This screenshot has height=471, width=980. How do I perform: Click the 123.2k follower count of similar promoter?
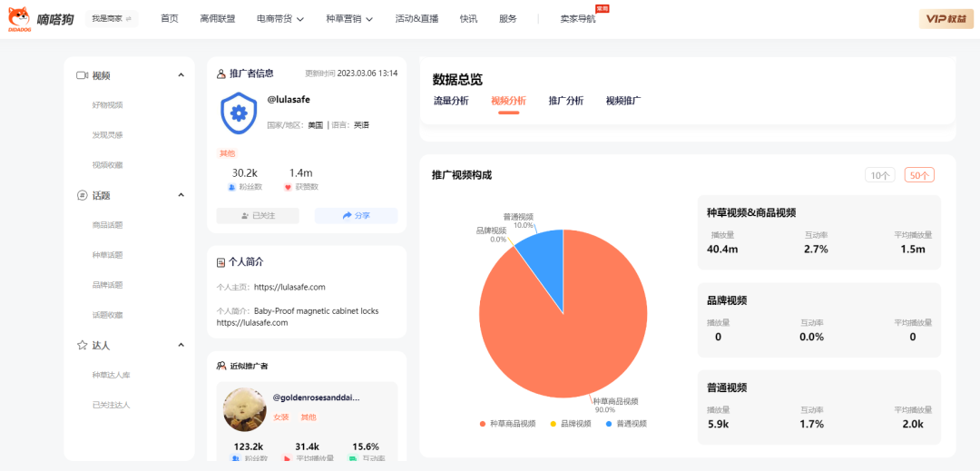coord(248,446)
